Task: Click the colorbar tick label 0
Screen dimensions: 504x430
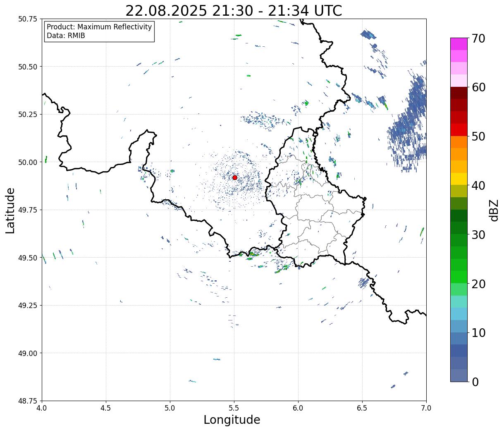Action: 475,382
